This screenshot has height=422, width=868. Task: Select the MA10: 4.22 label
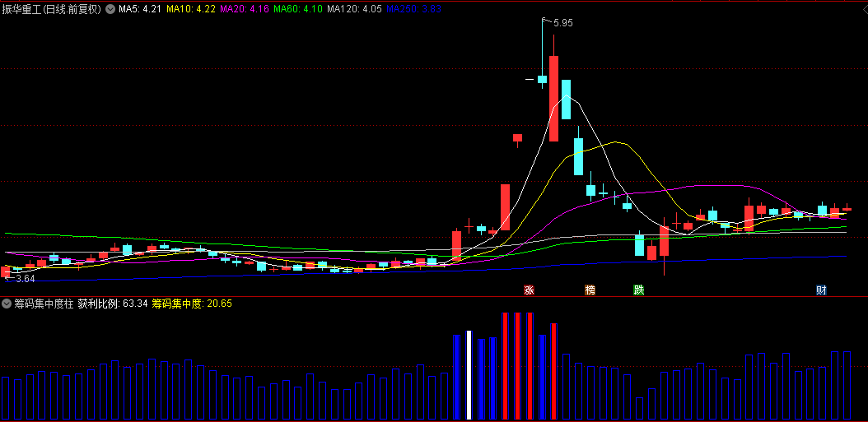(x=191, y=9)
